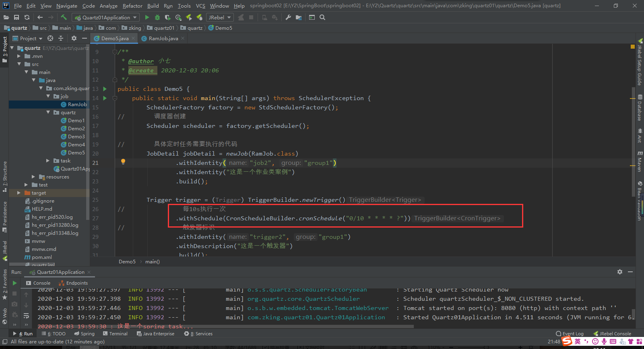644x349 pixels.
Task: Open the TODO tool window button
Action: coord(54,334)
